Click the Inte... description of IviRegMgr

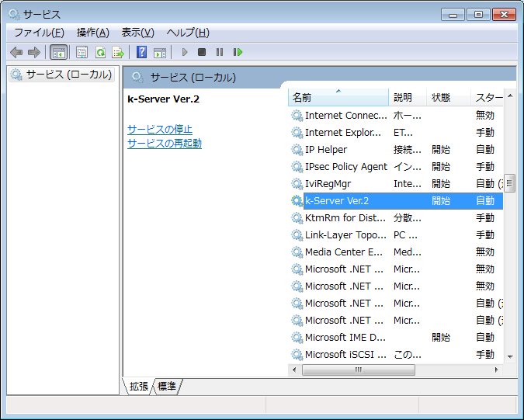click(408, 184)
